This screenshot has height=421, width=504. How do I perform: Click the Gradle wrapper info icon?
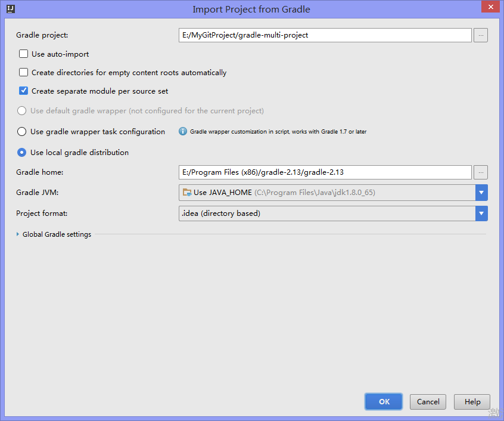(x=183, y=131)
